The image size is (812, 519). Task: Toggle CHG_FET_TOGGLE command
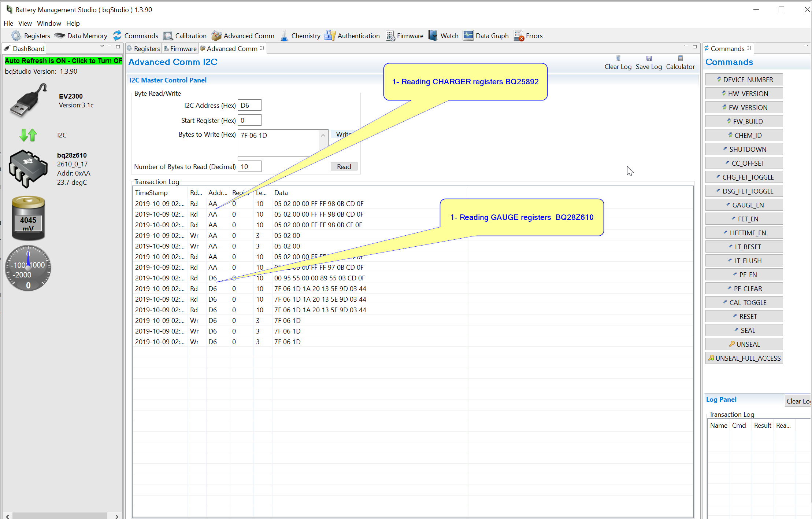(744, 177)
